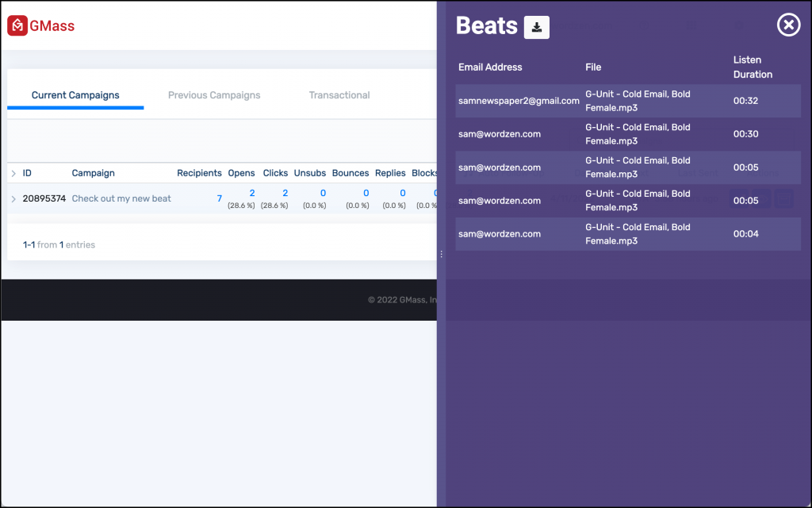The width and height of the screenshot is (812, 508).
Task: Click the dotted drag handle between panels
Action: tap(441, 254)
